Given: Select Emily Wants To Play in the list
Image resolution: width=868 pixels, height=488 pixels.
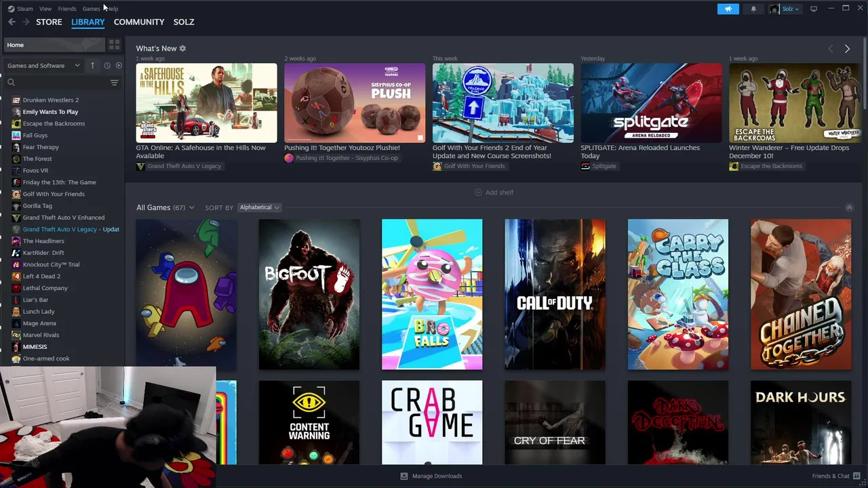Looking at the screenshot, I should click(50, 112).
